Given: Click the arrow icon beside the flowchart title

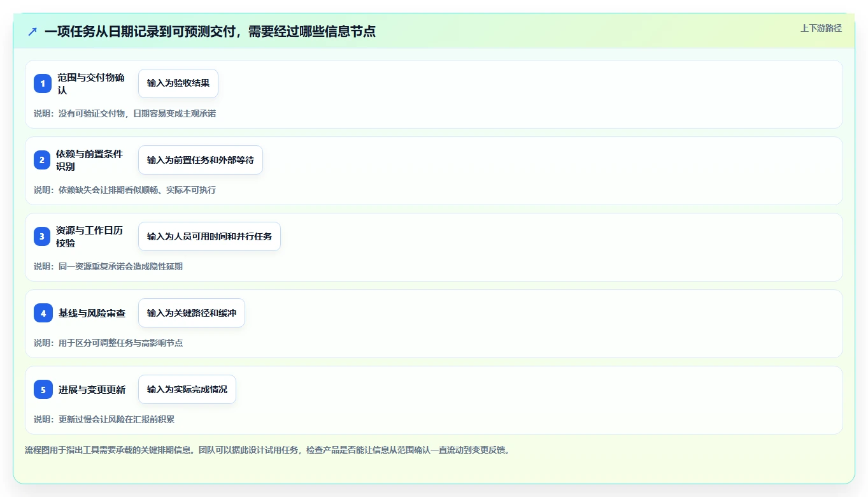Looking at the screenshot, I should (32, 31).
